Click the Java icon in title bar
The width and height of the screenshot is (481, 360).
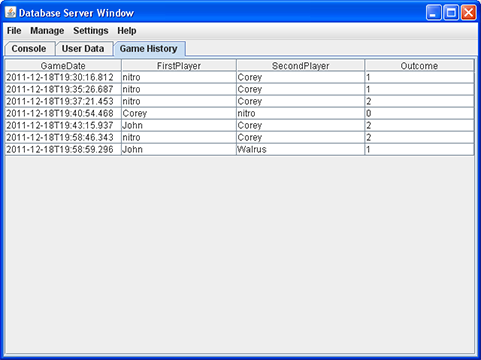point(11,13)
